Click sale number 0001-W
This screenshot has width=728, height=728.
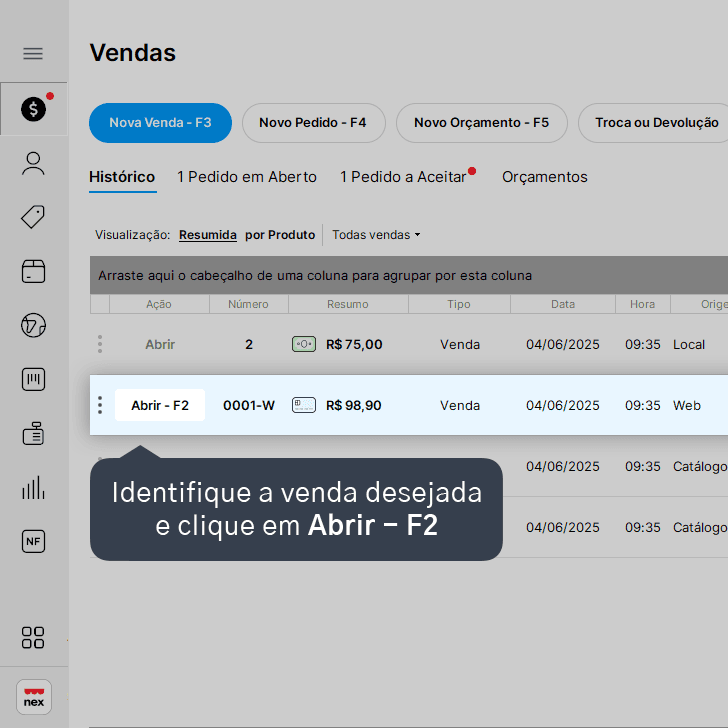click(x=249, y=405)
